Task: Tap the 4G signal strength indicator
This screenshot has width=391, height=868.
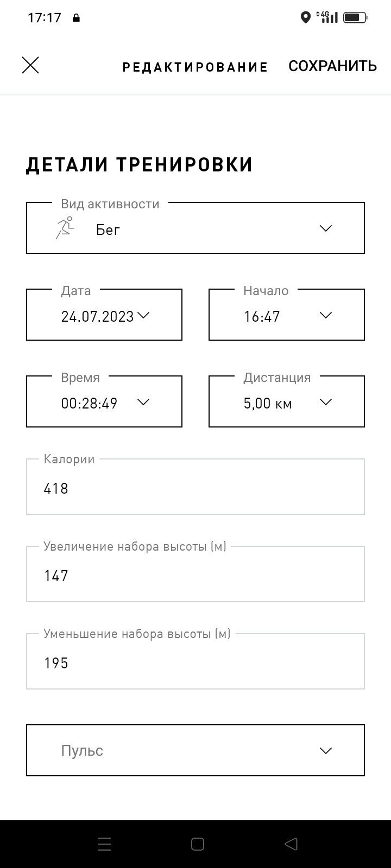Action: pyautogui.click(x=326, y=17)
